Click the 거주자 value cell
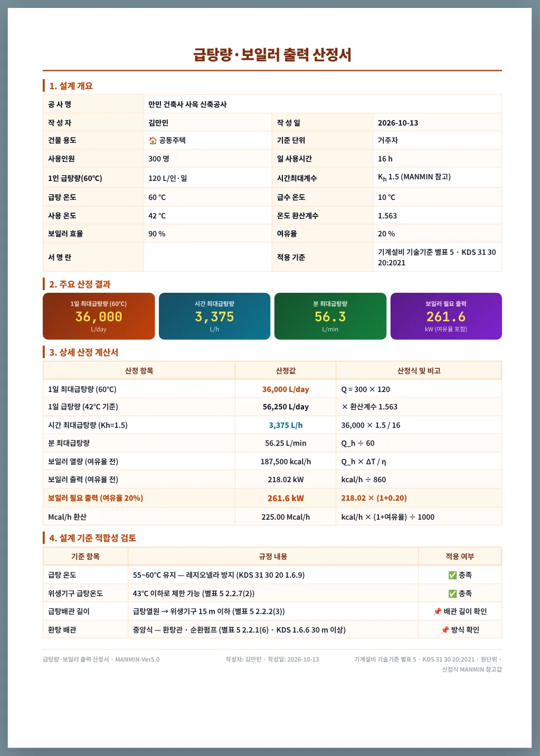Viewport: 540px width, 756px height. [437, 140]
